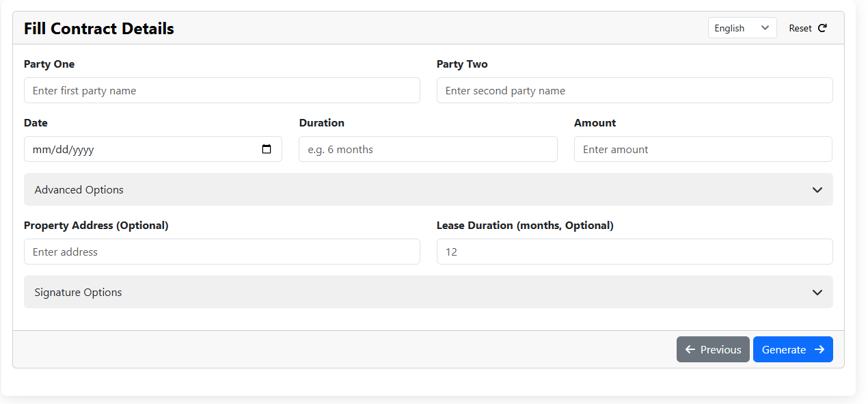This screenshot has width=868, height=404.
Task: Select the Lease Duration months field
Action: click(634, 252)
